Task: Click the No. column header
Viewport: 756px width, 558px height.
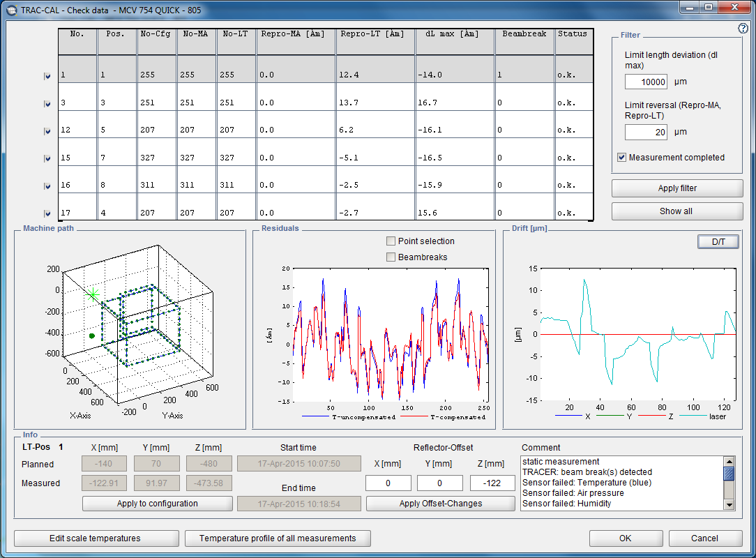Action: [x=77, y=41]
